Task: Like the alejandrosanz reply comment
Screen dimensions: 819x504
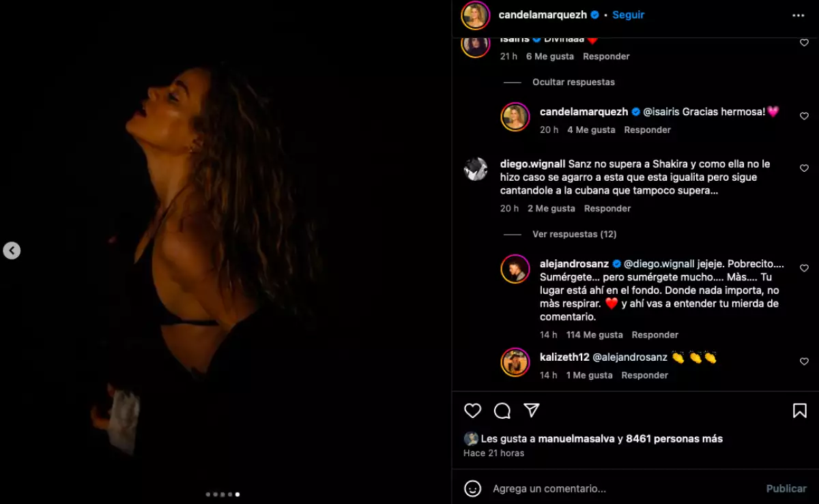Action: click(804, 269)
